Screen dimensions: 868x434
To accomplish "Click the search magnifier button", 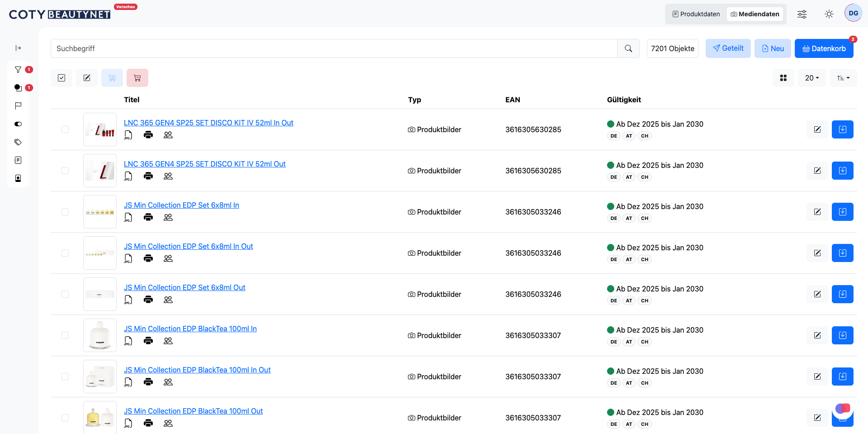I will tap(628, 48).
